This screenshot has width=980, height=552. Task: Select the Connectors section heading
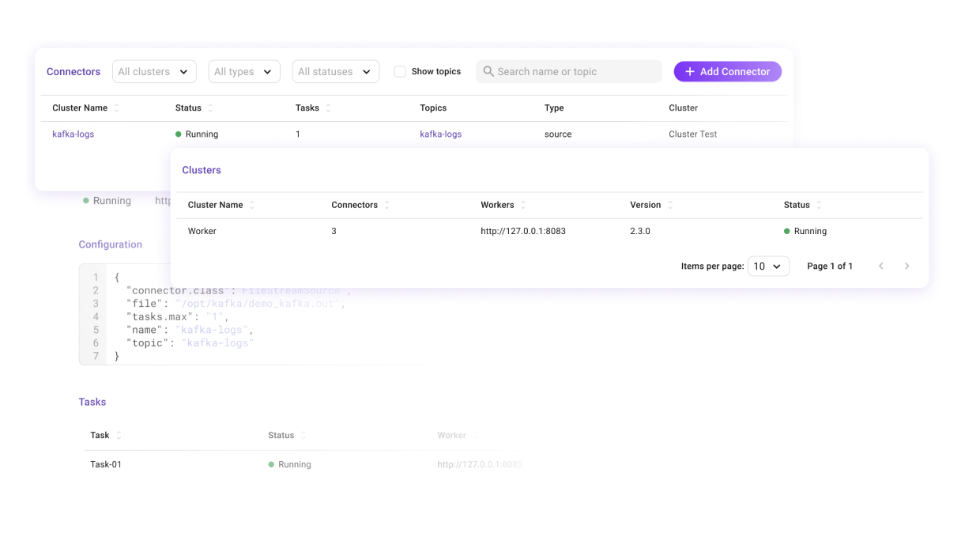[x=73, y=71]
